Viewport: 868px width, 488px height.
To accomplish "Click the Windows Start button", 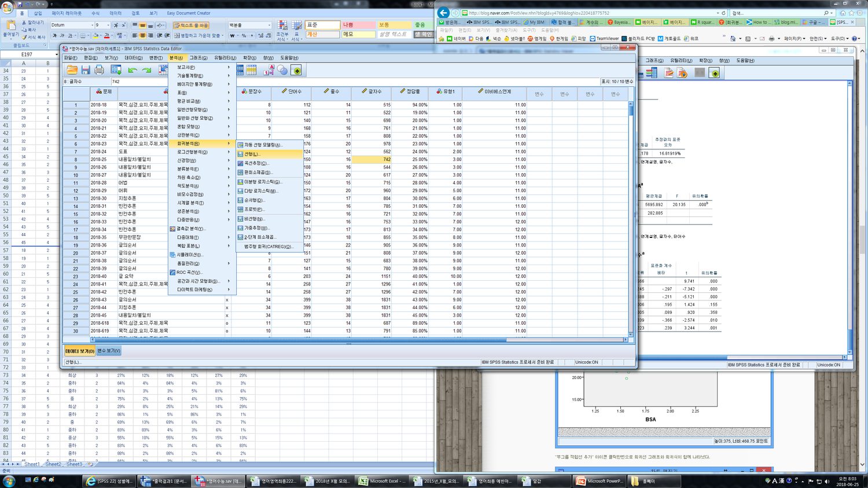I will (10, 481).
